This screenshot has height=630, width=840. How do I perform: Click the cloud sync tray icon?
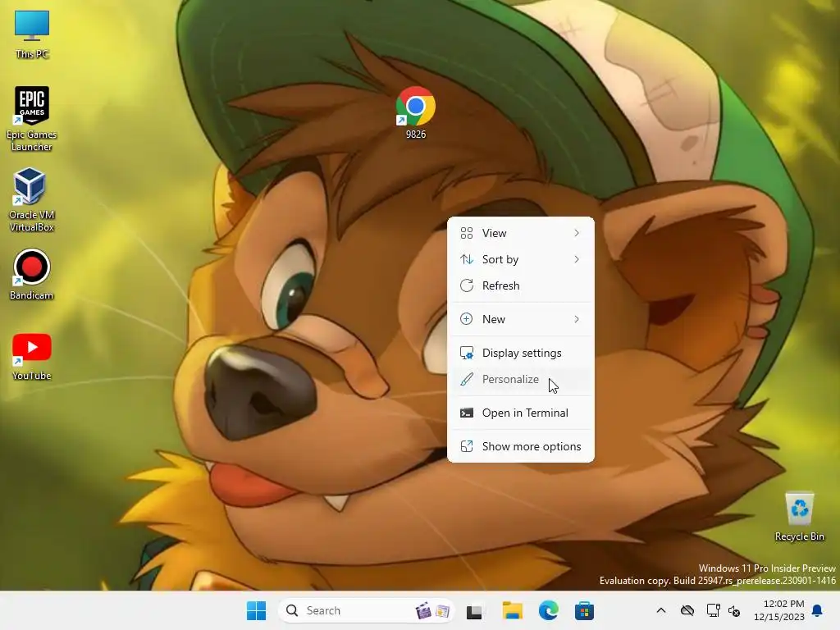(x=687, y=610)
